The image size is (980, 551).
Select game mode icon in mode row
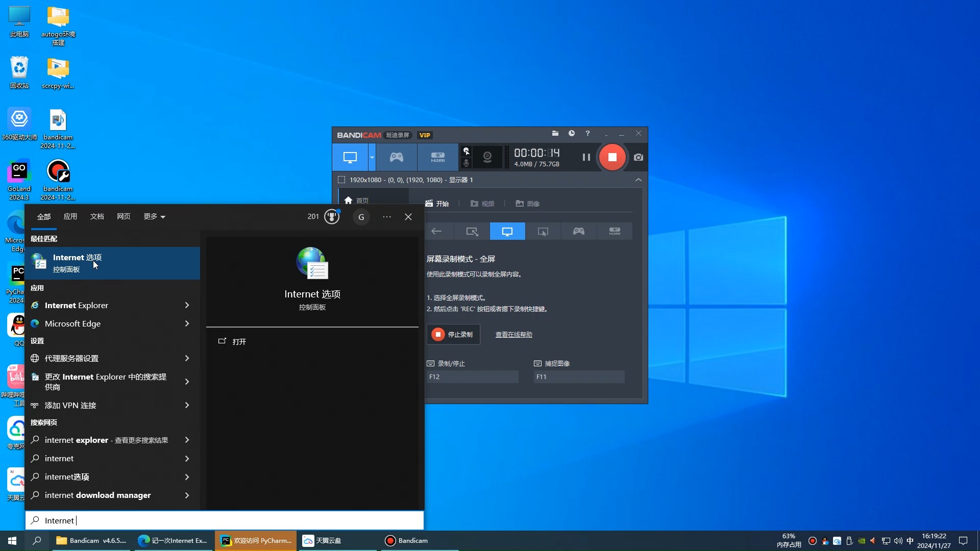pyautogui.click(x=579, y=231)
